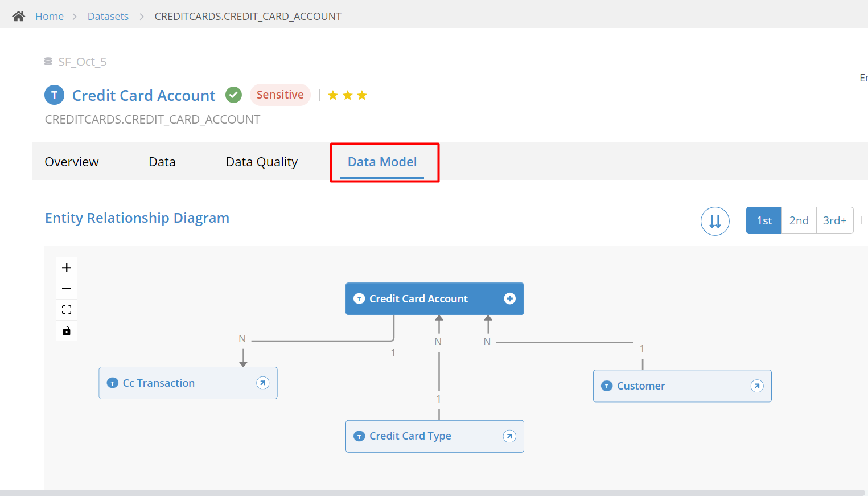
Task: Select the 3rd+ degree relationship toggle
Action: pyautogui.click(x=834, y=220)
